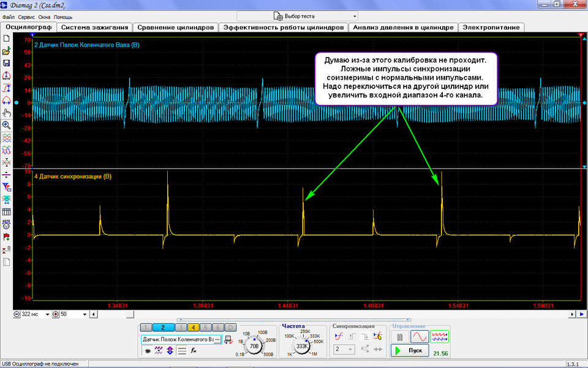
Task: Click the zero level marker icon
Action: [x=6, y=250]
